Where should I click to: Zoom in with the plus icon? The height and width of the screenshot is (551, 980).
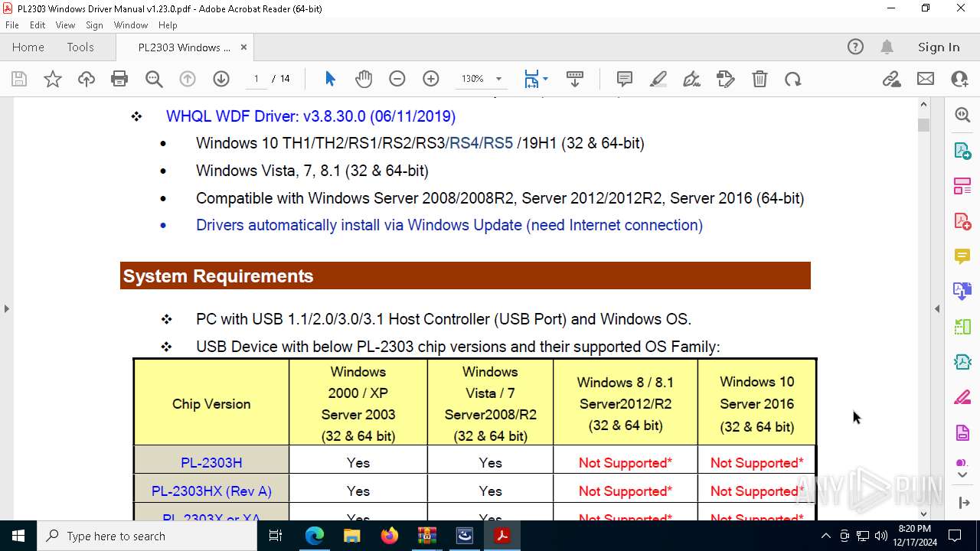click(431, 79)
